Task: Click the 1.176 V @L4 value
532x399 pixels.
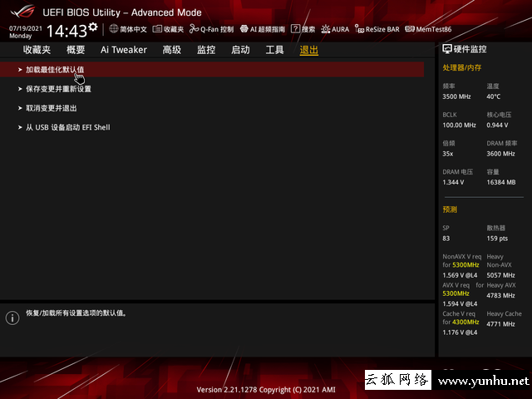Action: tap(460, 332)
